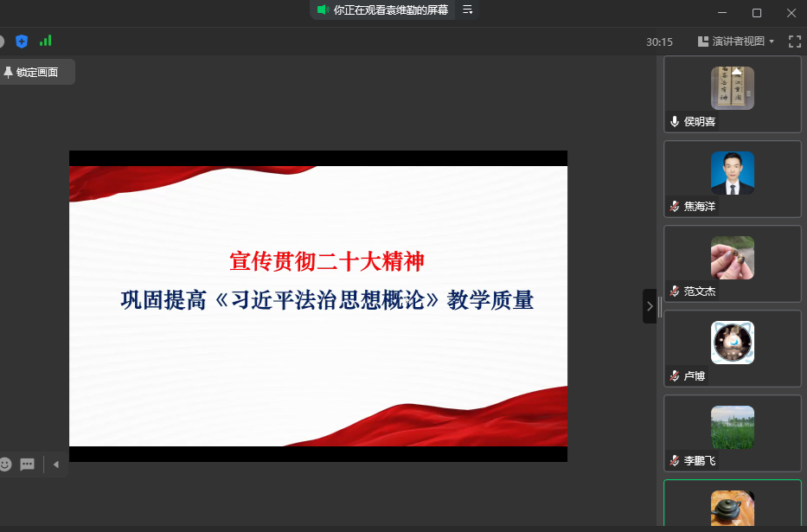Click the pin icon on 锁定画面 button

[x=7, y=72]
